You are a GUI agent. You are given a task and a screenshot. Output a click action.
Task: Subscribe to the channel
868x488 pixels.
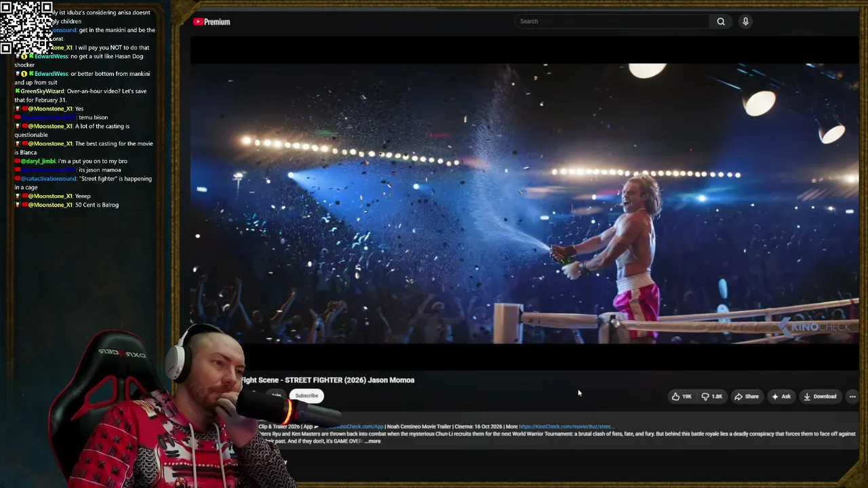[x=307, y=396]
